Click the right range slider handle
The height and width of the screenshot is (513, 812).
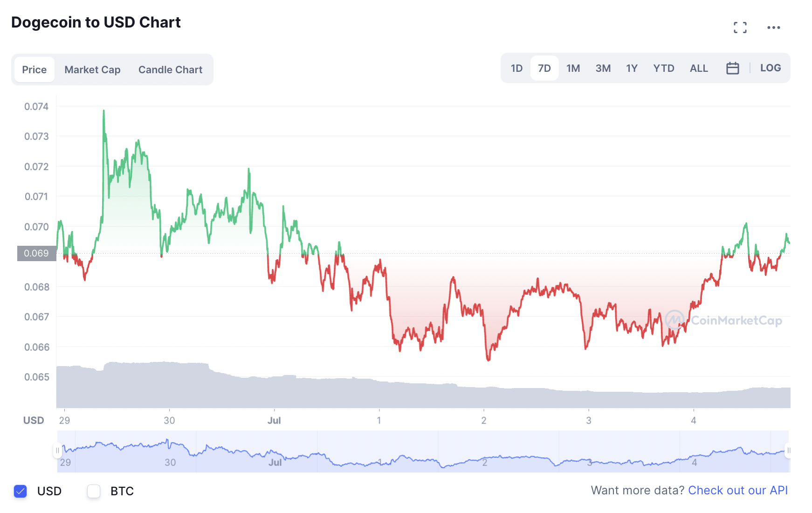click(x=788, y=451)
